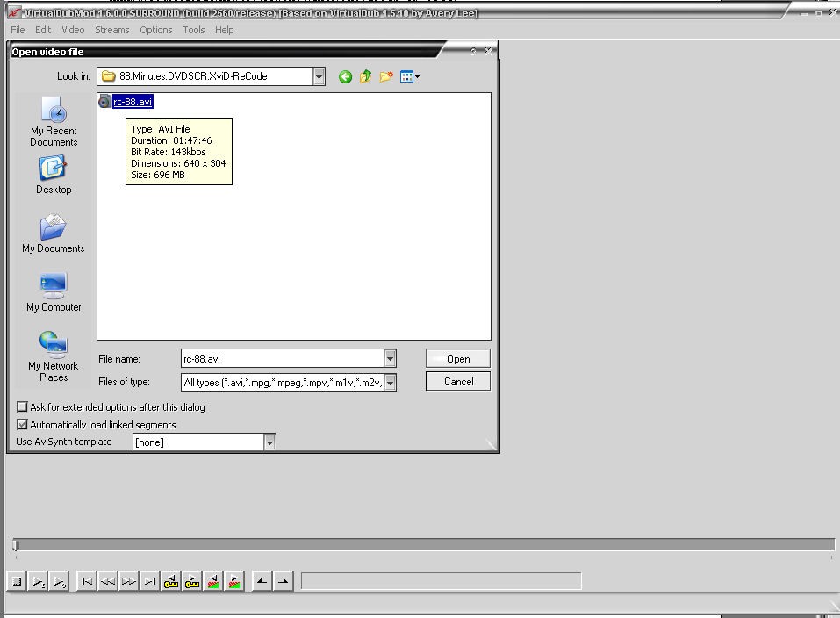Open the Streams menu
Image resolution: width=840 pixels, height=618 pixels.
[112, 30]
